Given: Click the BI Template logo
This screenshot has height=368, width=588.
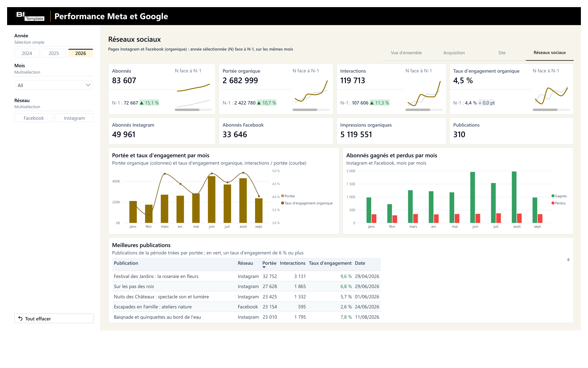Looking at the screenshot, I should click(x=30, y=16).
